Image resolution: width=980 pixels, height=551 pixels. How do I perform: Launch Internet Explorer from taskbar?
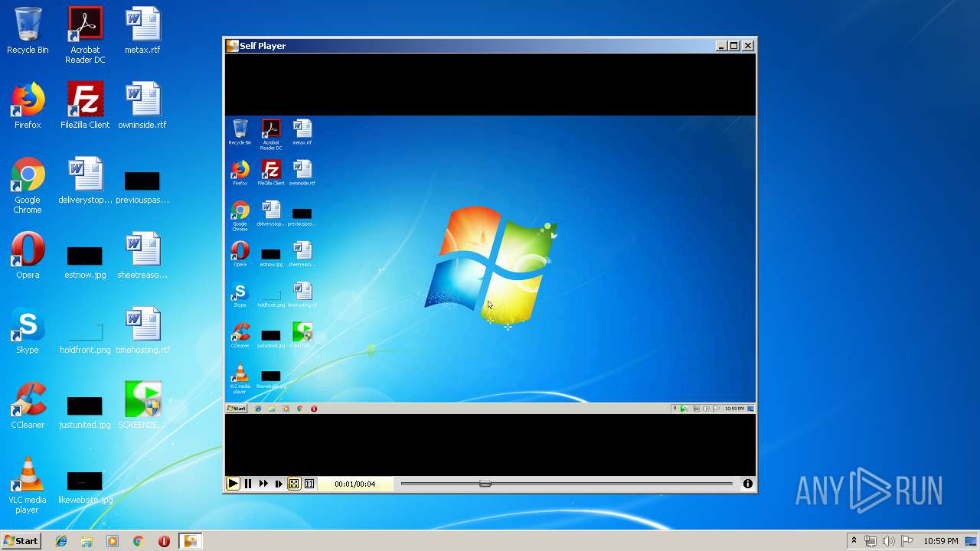click(x=61, y=541)
